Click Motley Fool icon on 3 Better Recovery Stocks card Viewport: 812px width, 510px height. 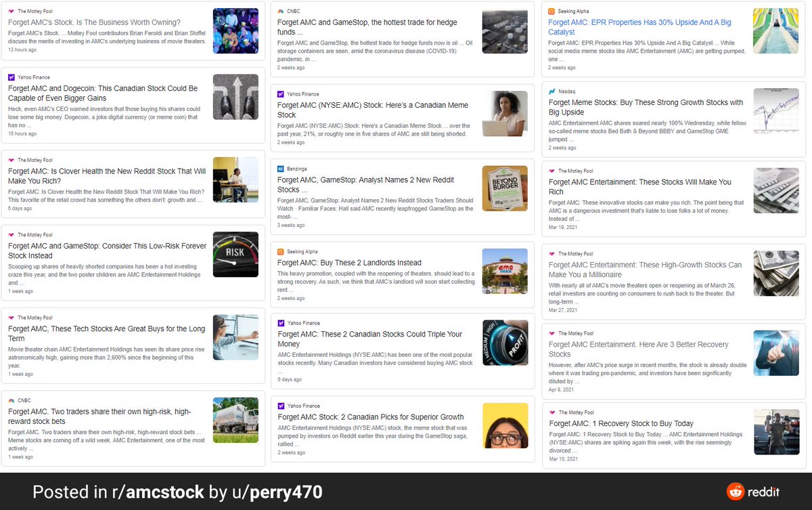pos(552,333)
